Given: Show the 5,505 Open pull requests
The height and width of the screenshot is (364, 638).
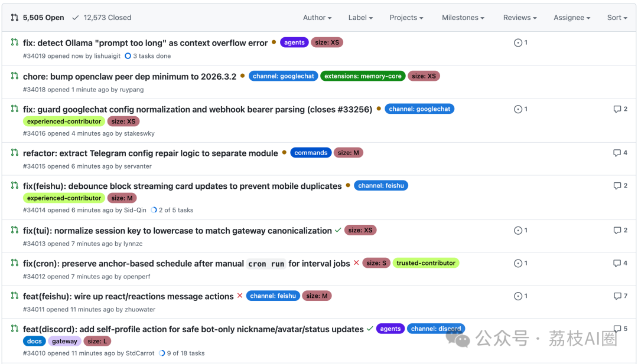Looking at the screenshot, I should pos(37,18).
